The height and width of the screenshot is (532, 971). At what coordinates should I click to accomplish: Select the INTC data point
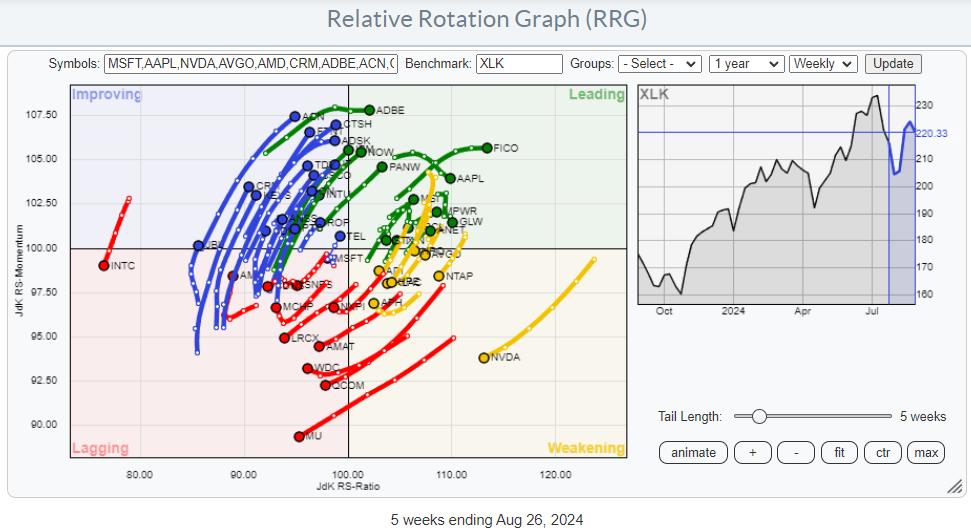[x=104, y=265]
